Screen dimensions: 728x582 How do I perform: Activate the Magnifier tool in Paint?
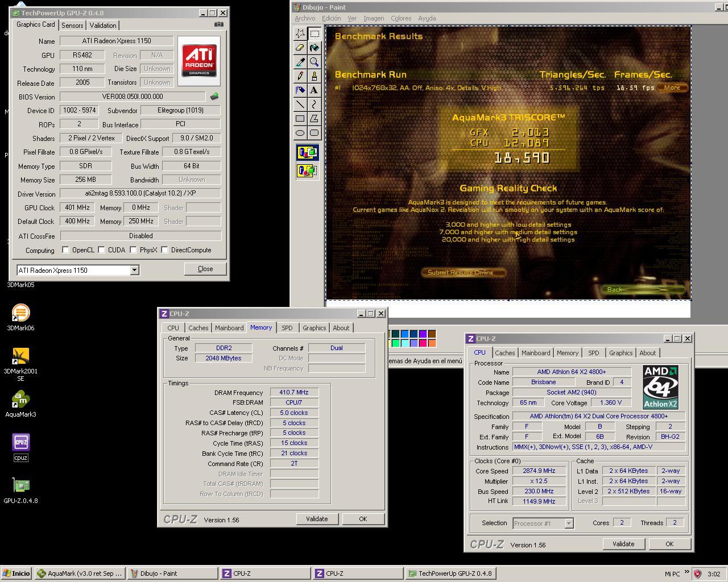[x=315, y=63]
